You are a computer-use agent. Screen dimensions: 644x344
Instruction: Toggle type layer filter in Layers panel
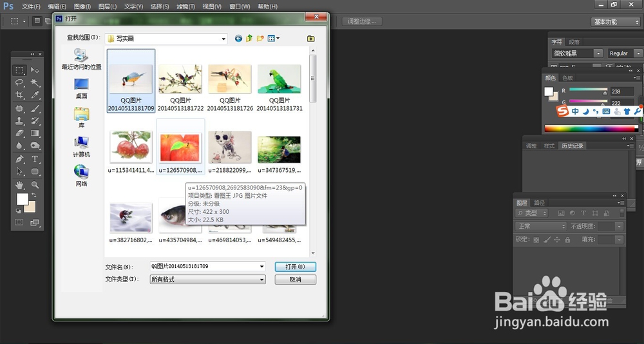(583, 213)
